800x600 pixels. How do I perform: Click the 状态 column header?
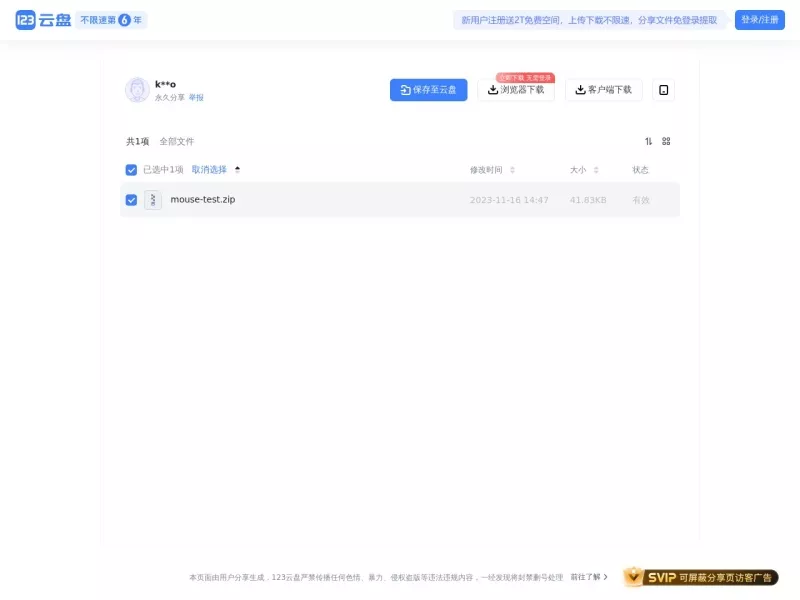[640, 170]
